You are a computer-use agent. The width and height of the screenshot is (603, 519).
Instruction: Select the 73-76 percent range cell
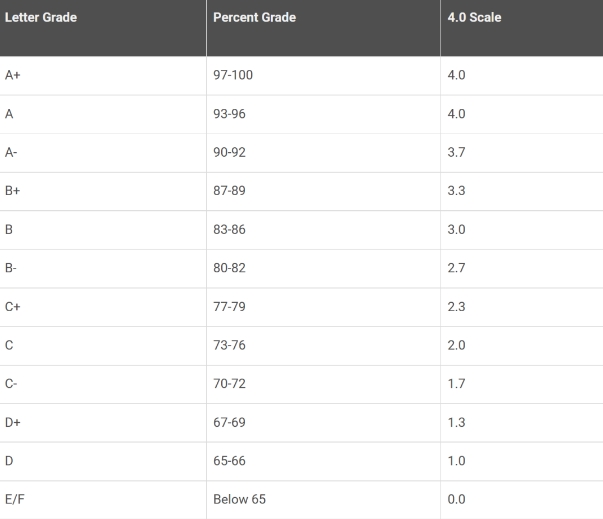(x=323, y=346)
